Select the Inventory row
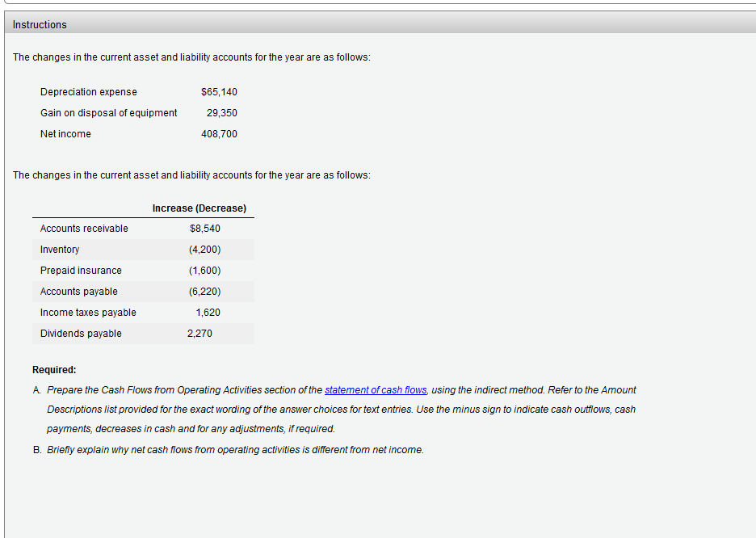756x538 pixels. [x=59, y=249]
